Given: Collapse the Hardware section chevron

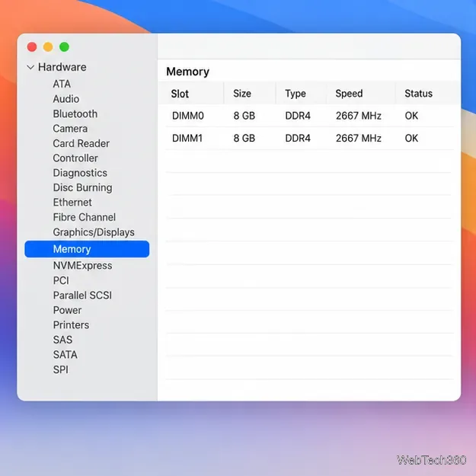Looking at the screenshot, I should pos(30,67).
